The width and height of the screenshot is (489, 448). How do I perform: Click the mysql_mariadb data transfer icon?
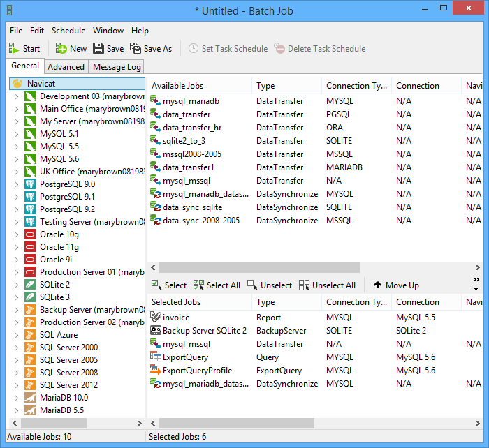[x=156, y=100]
